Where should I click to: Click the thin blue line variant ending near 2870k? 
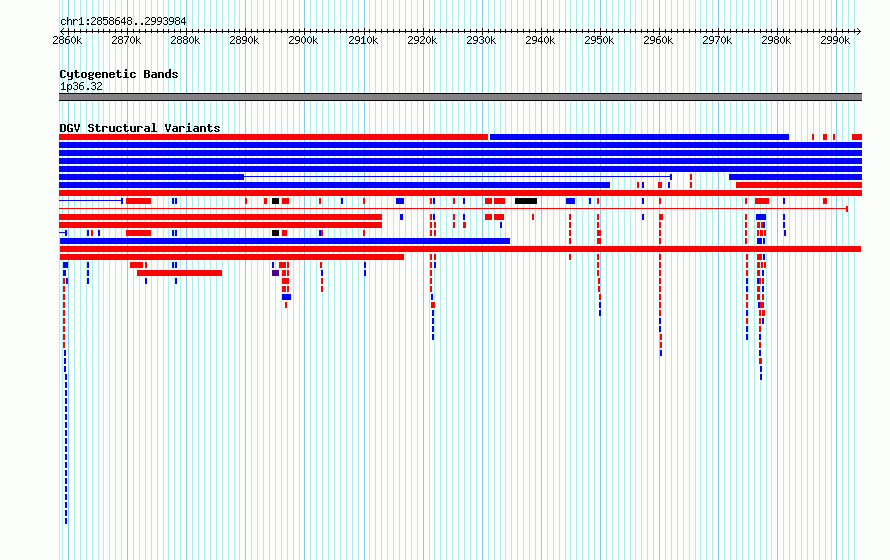click(91, 201)
